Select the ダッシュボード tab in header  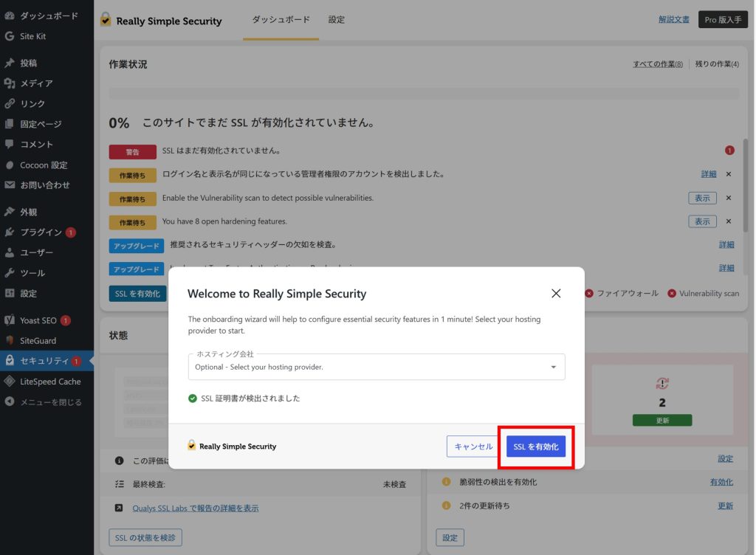pos(281,20)
